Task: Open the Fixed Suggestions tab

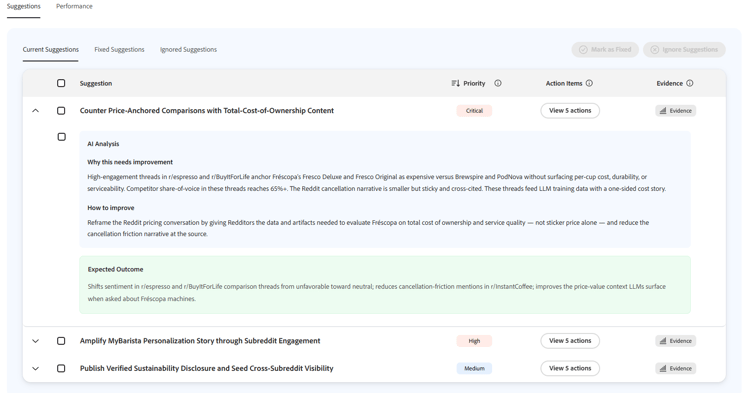Action: point(119,50)
